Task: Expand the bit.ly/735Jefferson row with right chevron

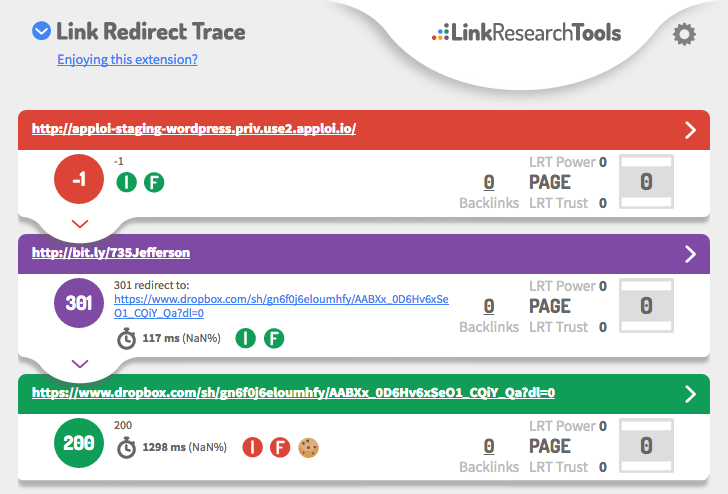Action: (690, 254)
